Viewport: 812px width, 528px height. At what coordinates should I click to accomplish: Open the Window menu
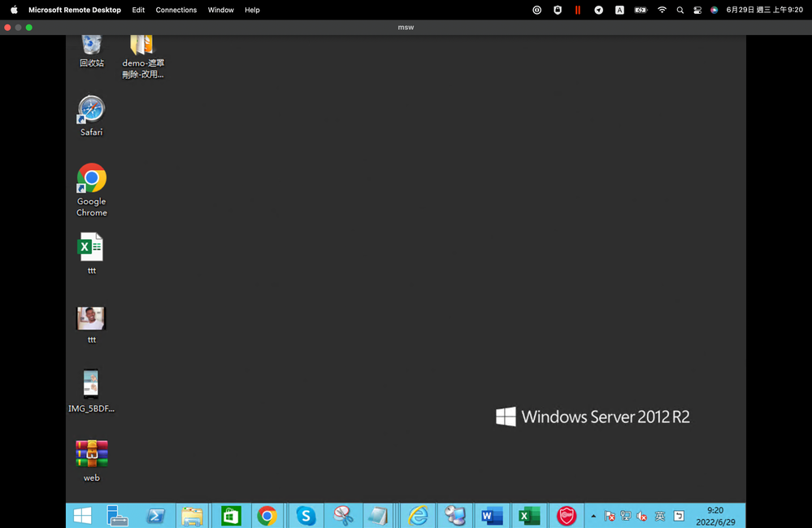220,10
